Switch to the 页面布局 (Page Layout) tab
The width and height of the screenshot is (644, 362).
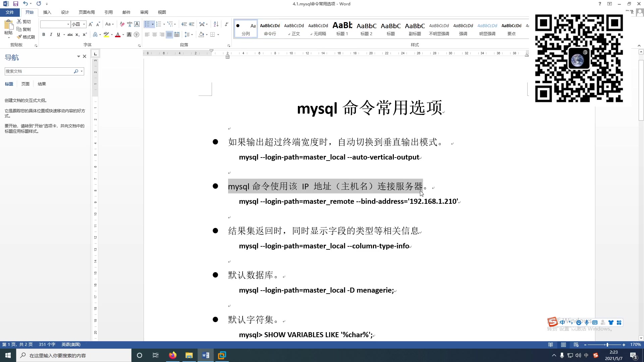pyautogui.click(x=87, y=12)
